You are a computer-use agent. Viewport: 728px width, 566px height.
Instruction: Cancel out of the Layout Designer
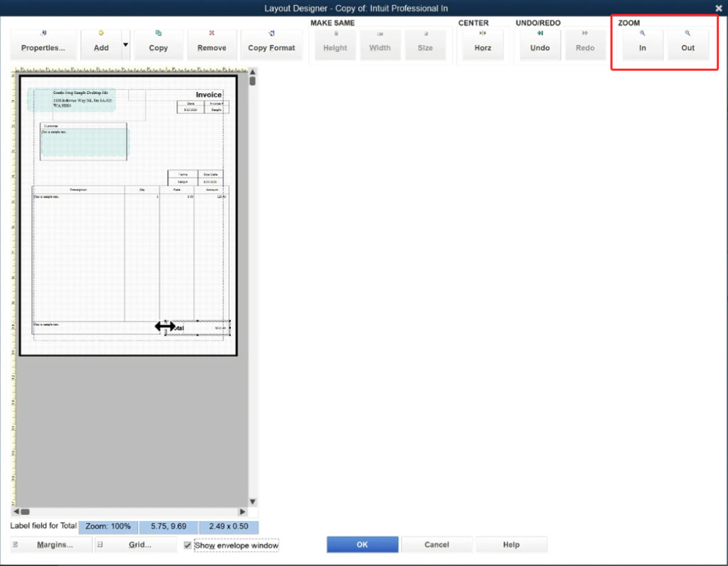tap(437, 544)
